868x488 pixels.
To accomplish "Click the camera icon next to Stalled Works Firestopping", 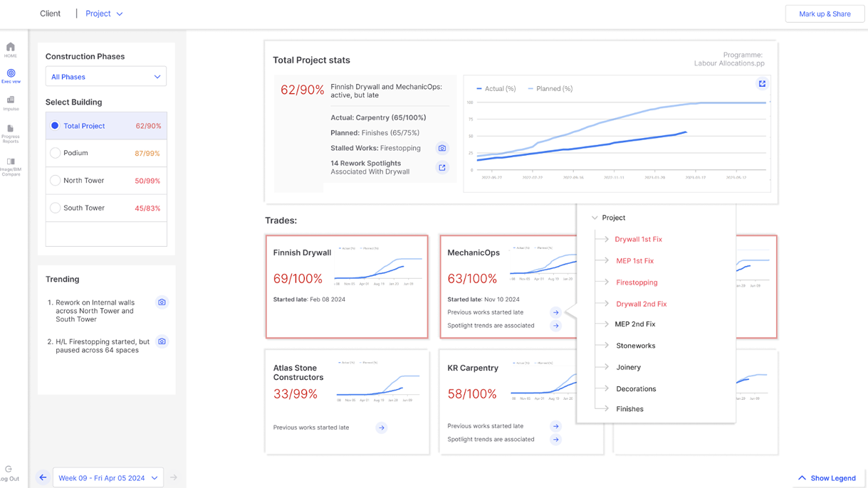I will [442, 148].
